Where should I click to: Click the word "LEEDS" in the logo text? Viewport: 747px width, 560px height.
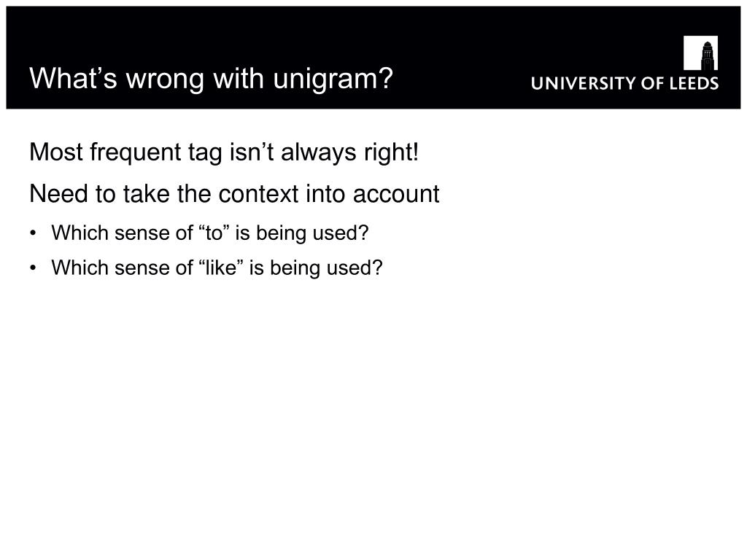[694, 83]
